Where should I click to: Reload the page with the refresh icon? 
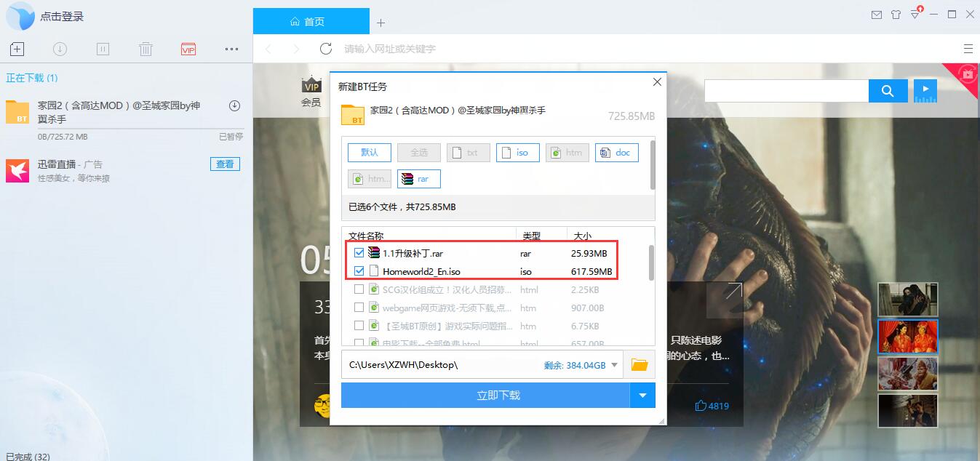pyautogui.click(x=326, y=49)
